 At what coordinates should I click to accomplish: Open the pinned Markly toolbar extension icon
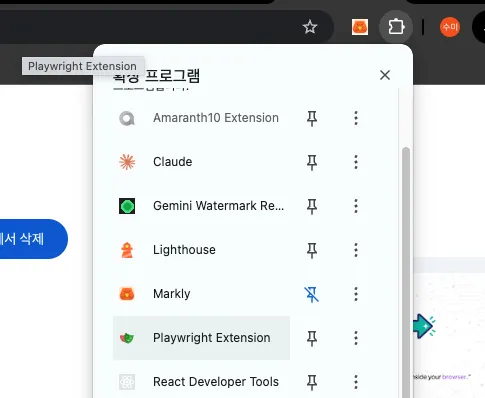click(x=360, y=27)
